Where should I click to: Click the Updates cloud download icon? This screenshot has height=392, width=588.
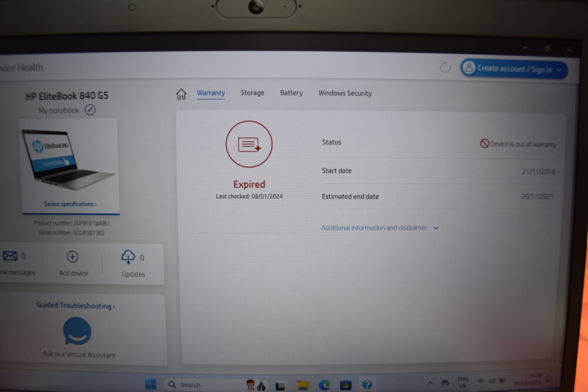click(x=128, y=257)
